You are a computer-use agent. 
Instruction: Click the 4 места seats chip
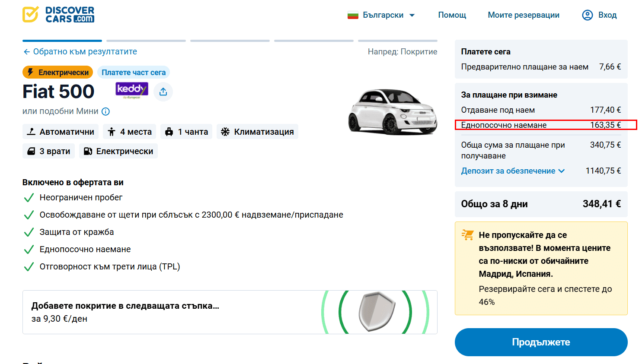130,132
